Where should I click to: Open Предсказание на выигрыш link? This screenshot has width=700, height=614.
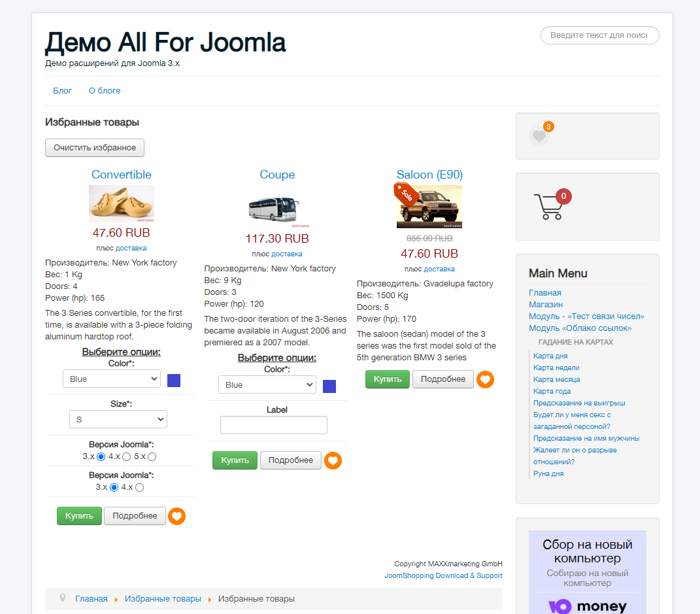(x=579, y=403)
